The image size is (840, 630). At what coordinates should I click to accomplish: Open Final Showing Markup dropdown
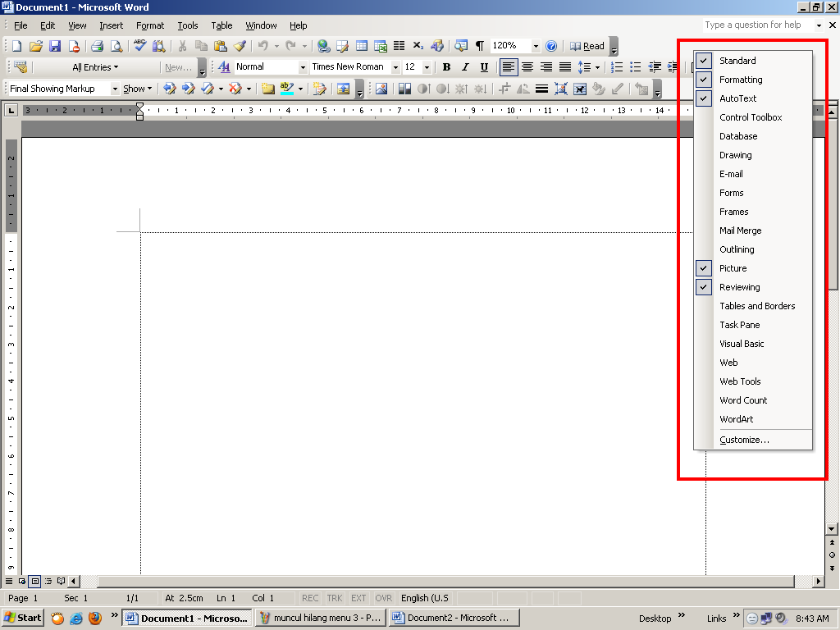[115, 89]
